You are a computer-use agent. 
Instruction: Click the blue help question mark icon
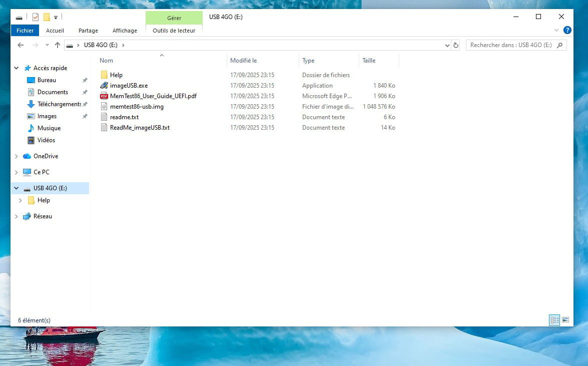coord(567,30)
